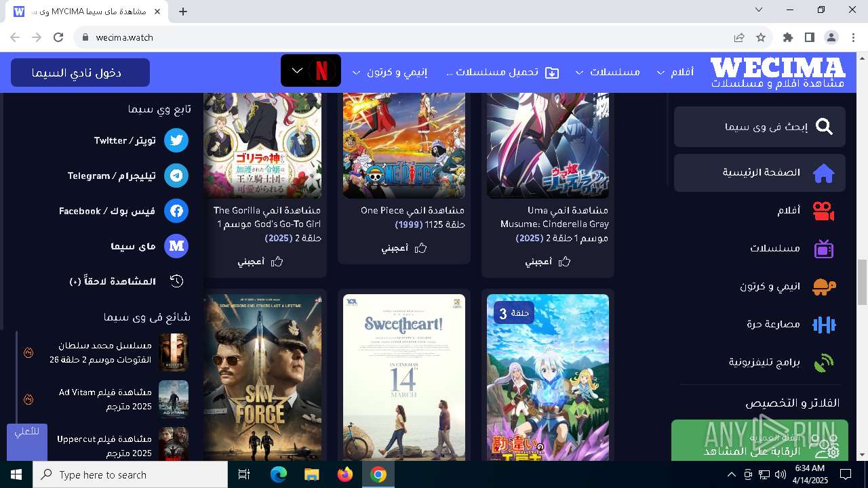Screen dimensions: 868x488
Task: Expand أفلام menu chevron
Action: coord(660,73)
